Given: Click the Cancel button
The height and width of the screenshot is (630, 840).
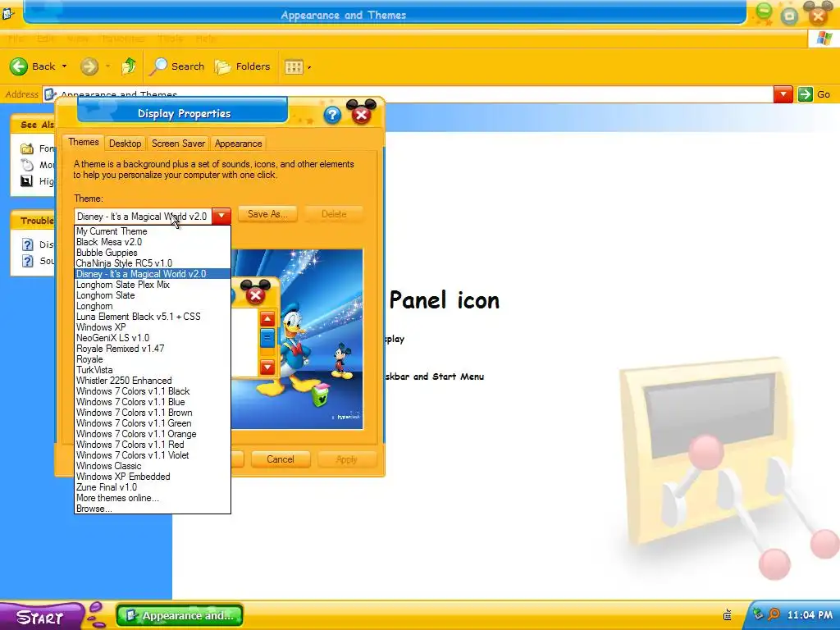Looking at the screenshot, I should pyautogui.click(x=281, y=459).
